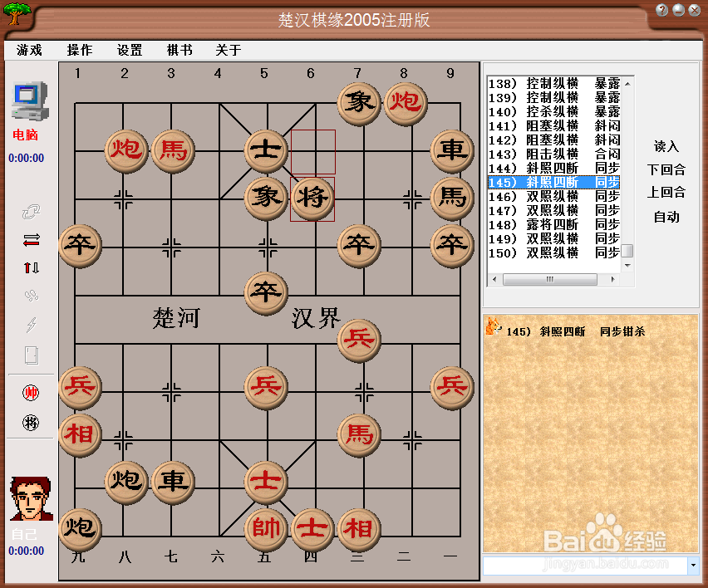Click the chain link icon in sidebar
Screen dimensions: 708x588
coord(31,212)
